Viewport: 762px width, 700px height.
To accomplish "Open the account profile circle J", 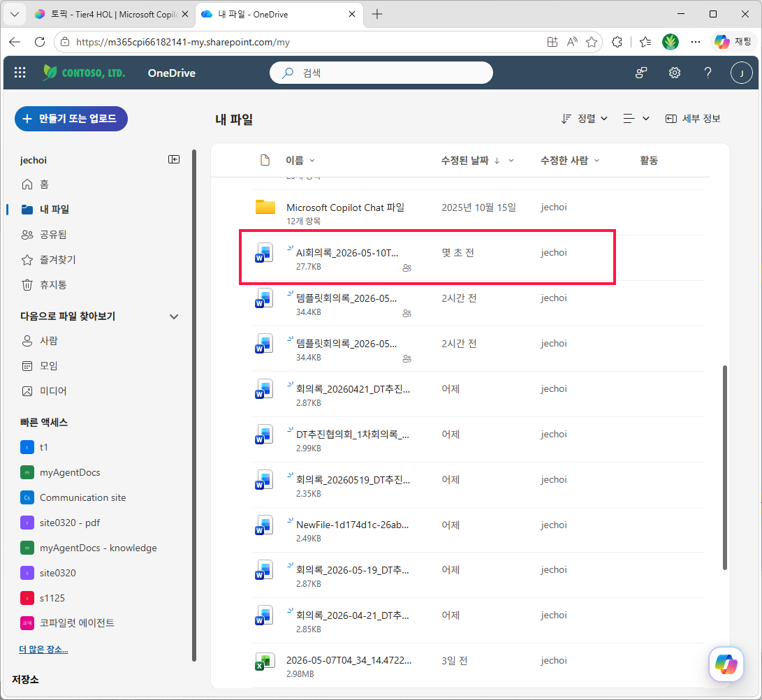I will point(741,73).
